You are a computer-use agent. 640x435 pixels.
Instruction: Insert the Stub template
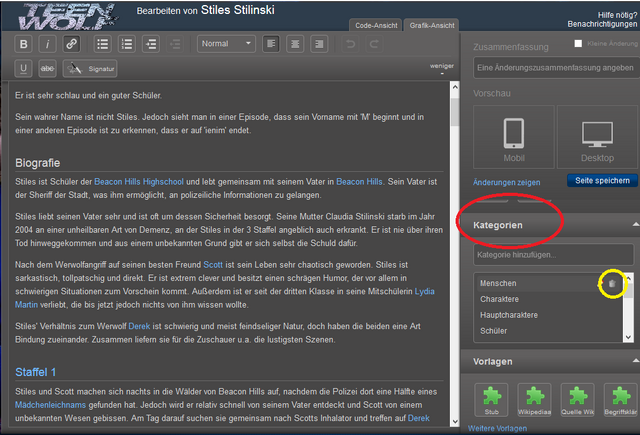tap(491, 400)
